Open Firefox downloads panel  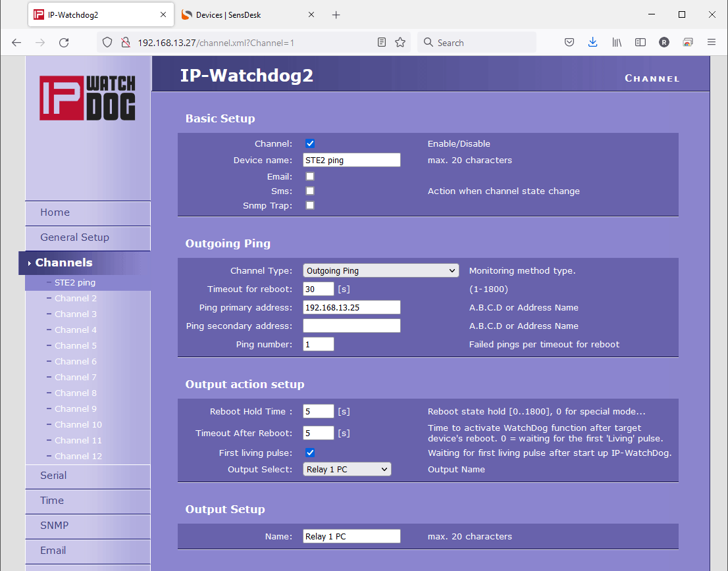click(592, 43)
